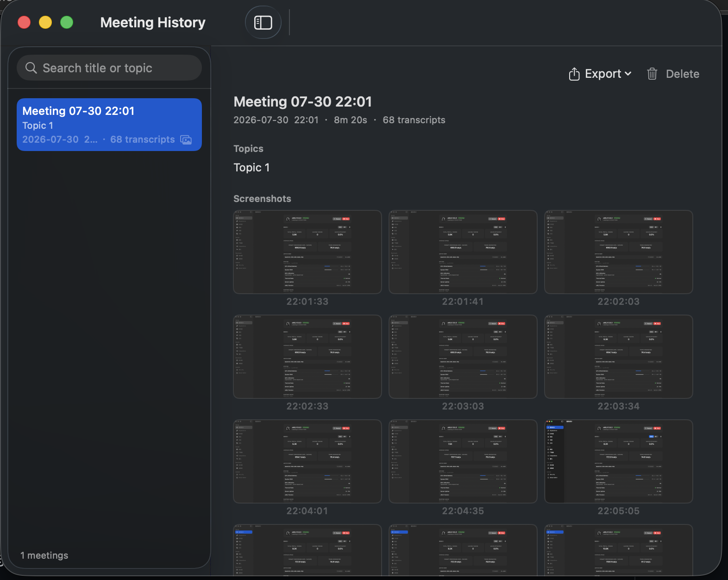Screen dimensions: 728x580
Task: Click the Export share icon
Action: 574,74
